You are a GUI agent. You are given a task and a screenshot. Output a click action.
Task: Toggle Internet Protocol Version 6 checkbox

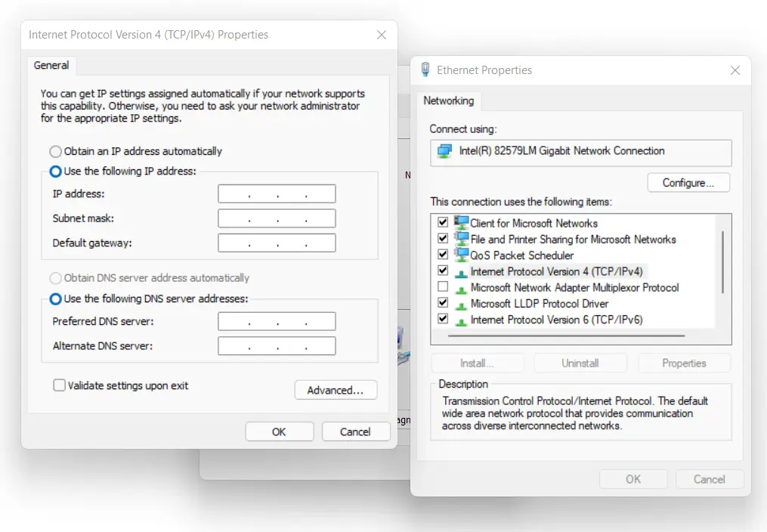coord(443,318)
